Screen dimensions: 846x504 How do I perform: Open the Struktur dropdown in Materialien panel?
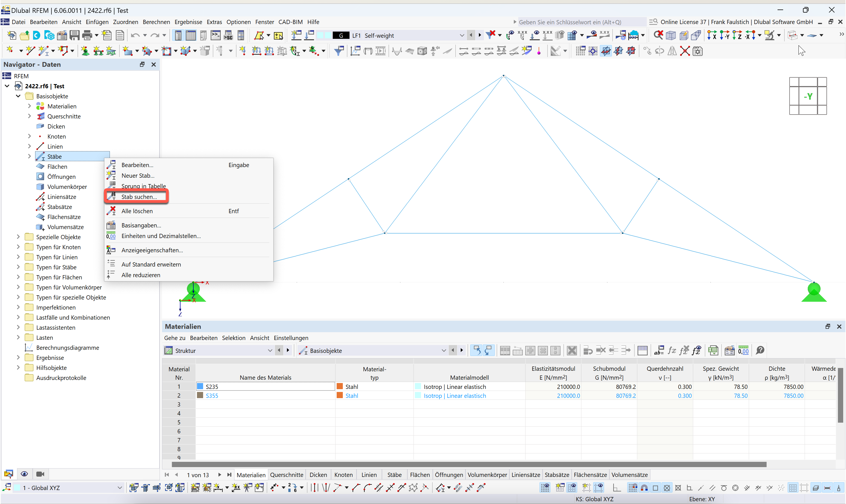point(270,351)
